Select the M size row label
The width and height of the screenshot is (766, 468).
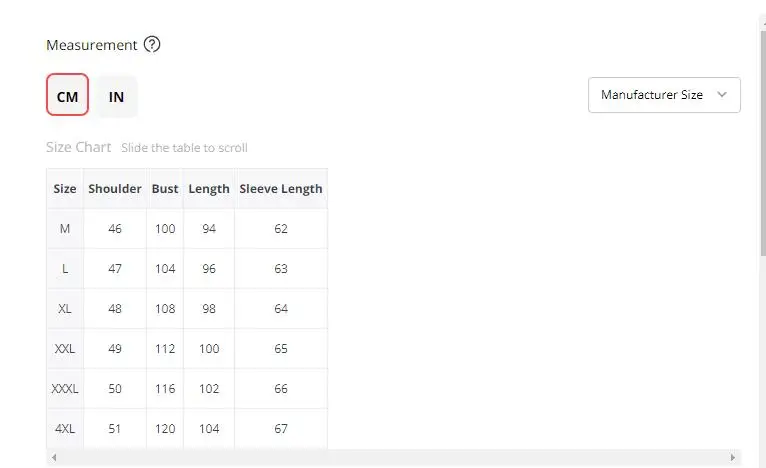point(65,229)
